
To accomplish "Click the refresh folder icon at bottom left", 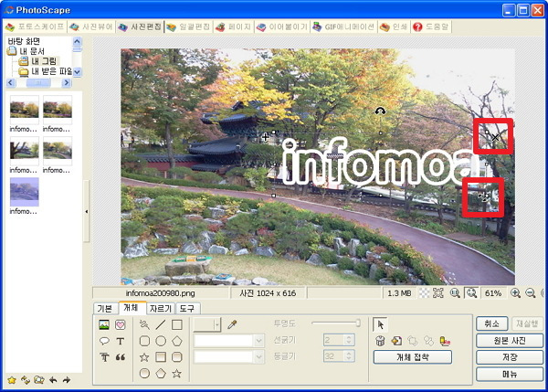I will [26, 380].
